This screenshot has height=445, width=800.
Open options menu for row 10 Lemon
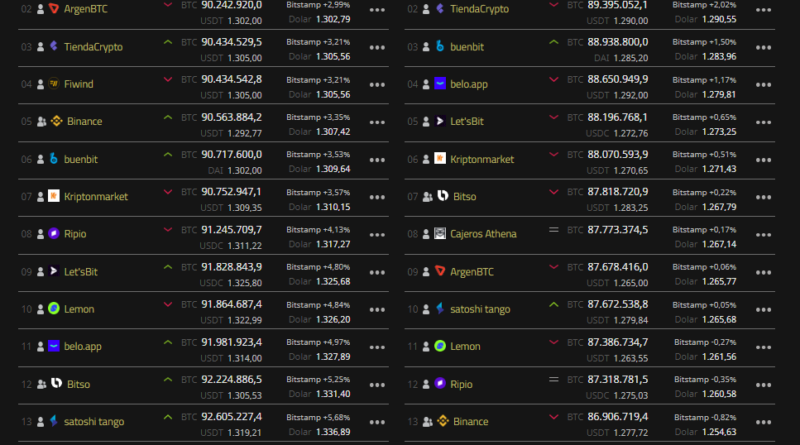click(377, 309)
